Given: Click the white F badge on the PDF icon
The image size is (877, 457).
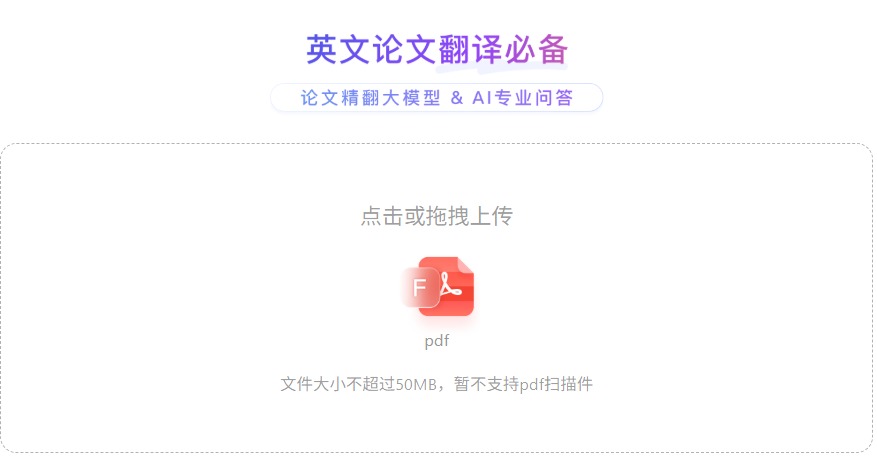Looking at the screenshot, I should (x=421, y=288).
